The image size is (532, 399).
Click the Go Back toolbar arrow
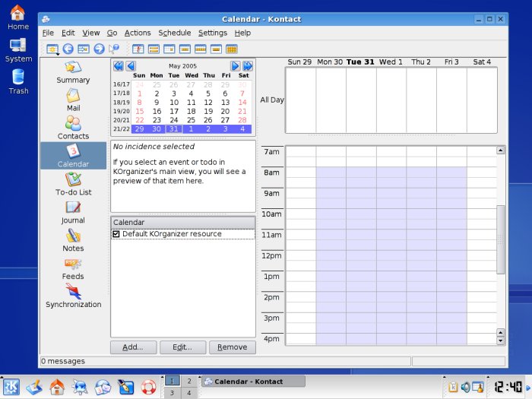click(68, 49)
